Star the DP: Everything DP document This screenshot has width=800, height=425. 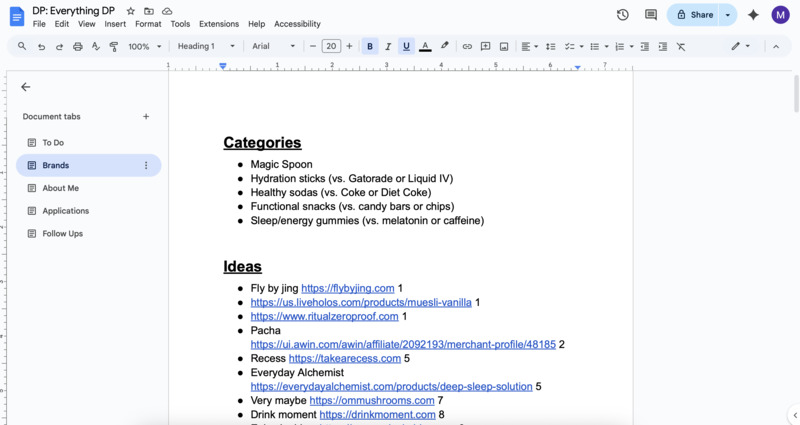click(x=131, y=11)
